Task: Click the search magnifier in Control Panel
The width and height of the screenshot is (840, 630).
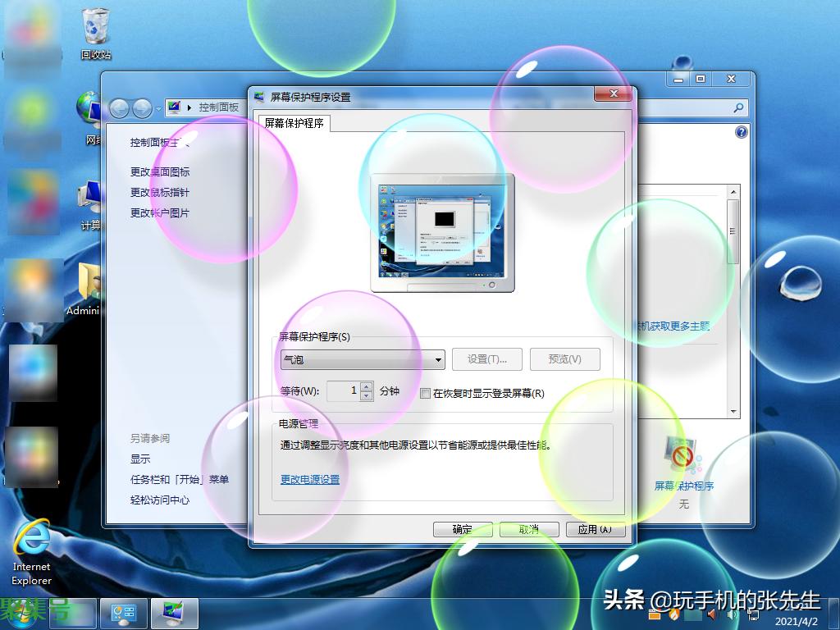Action: 738,107
